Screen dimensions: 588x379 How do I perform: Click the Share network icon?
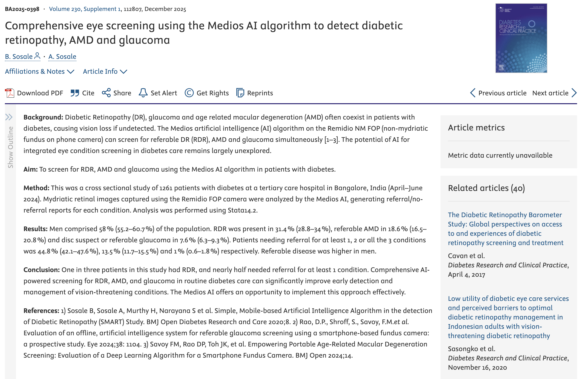tap(106, 93)
